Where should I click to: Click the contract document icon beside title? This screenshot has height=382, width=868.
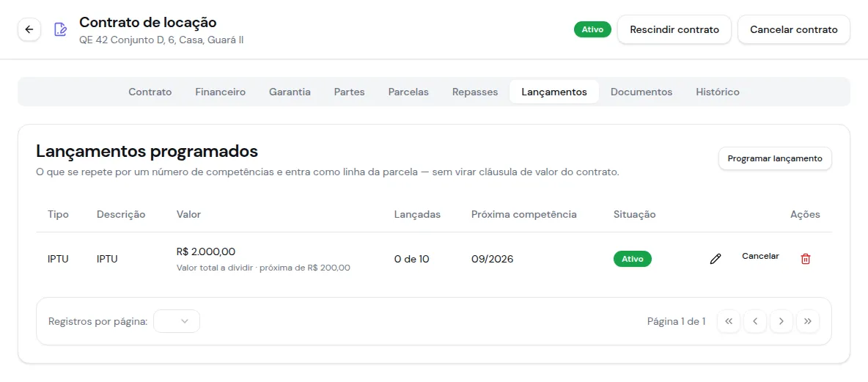(x=60, y=29)
